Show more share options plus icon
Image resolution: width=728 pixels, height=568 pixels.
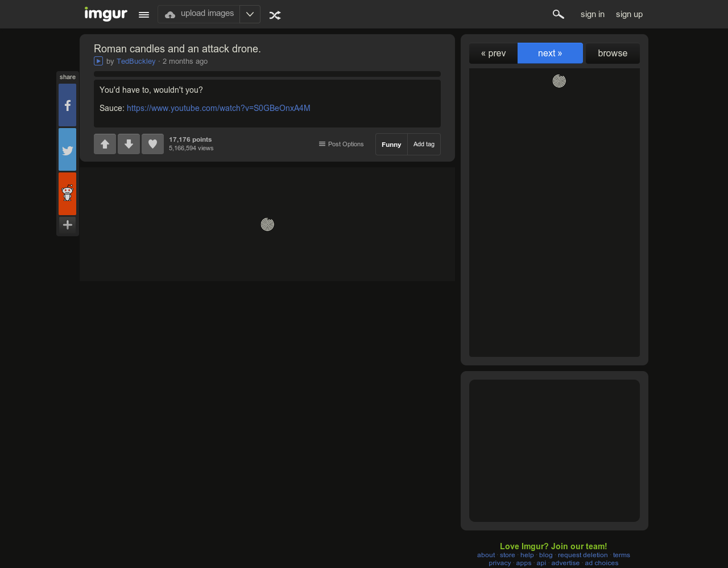pyautogui.click(x=67, y=225)
